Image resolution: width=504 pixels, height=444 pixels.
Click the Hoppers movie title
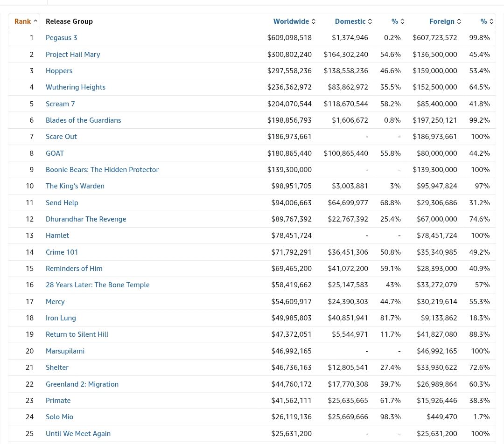click(59, 71)
